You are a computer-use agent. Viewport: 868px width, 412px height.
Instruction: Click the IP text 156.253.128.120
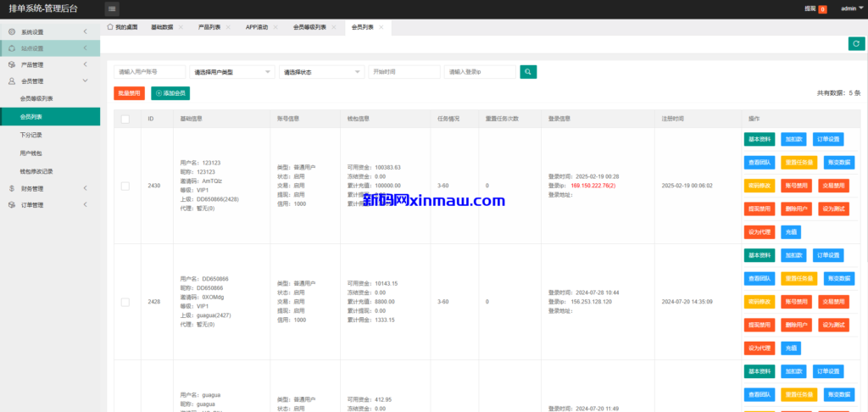pos(591,302)
